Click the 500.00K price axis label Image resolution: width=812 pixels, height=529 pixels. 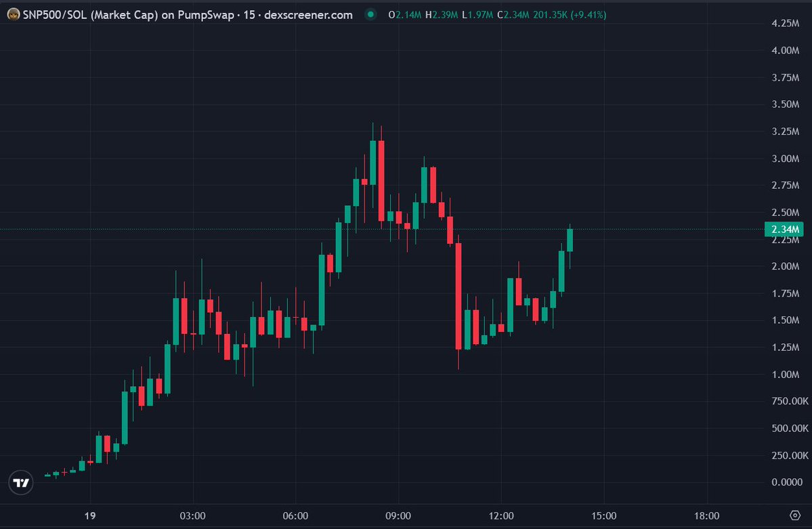(x=790, y=428)
